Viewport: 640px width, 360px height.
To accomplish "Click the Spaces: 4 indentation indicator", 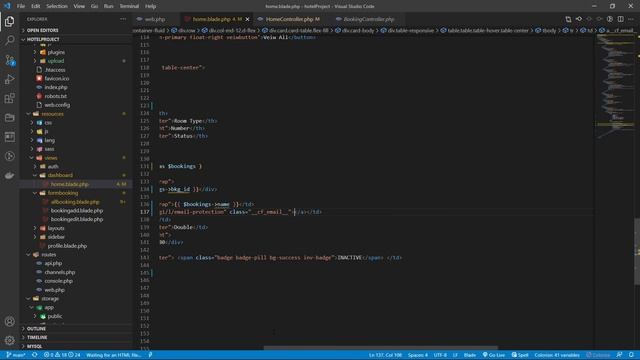I will [418, 355].
